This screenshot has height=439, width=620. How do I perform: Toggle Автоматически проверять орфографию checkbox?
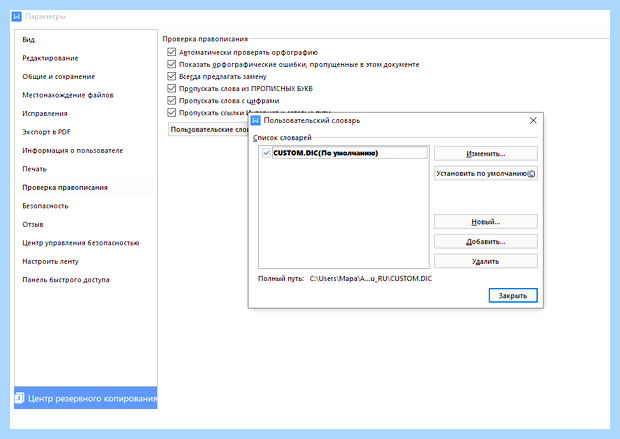point(172,52)
